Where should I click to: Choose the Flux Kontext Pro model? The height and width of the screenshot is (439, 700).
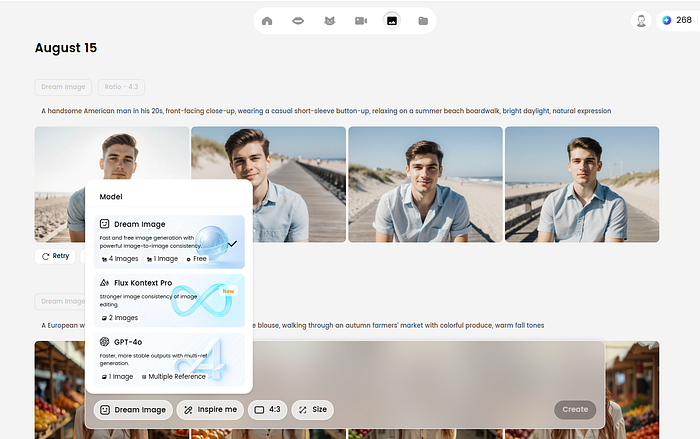(x=168, y=300)
